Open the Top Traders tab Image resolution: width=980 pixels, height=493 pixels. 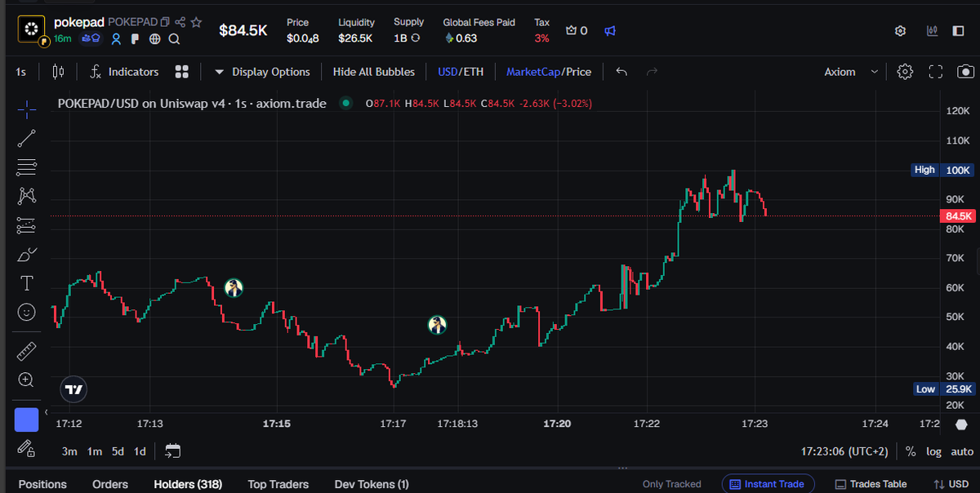[x=278, y=484]
